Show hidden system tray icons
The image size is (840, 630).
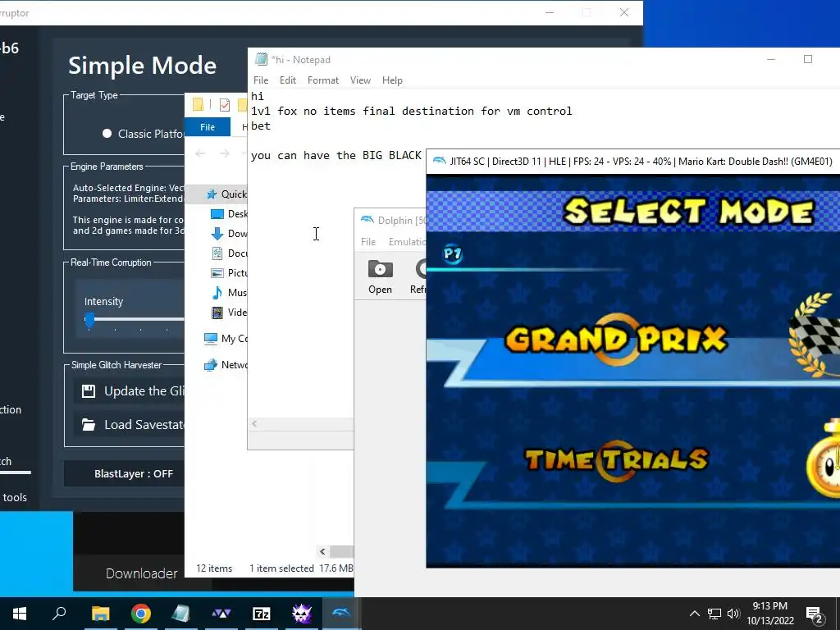click(694, 614)
